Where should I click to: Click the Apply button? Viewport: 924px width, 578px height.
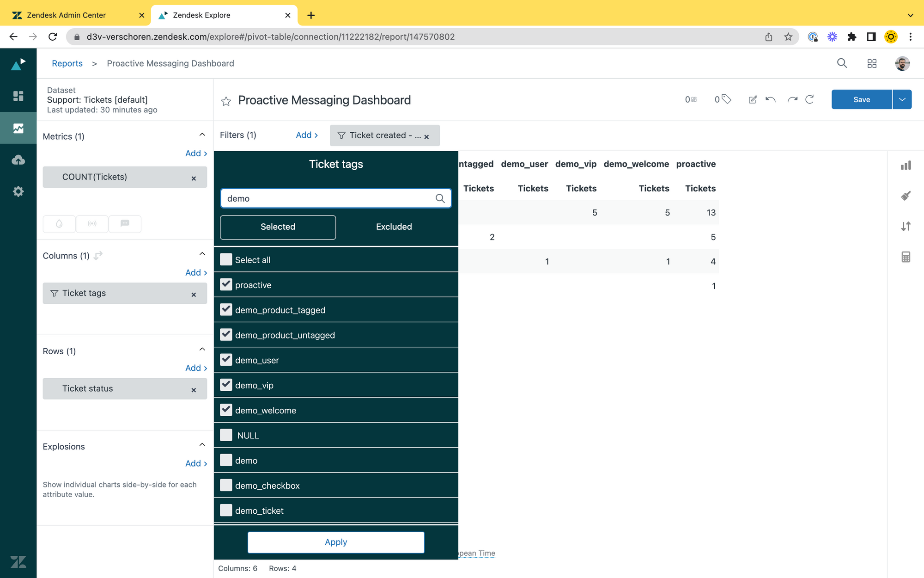point(336,542)
